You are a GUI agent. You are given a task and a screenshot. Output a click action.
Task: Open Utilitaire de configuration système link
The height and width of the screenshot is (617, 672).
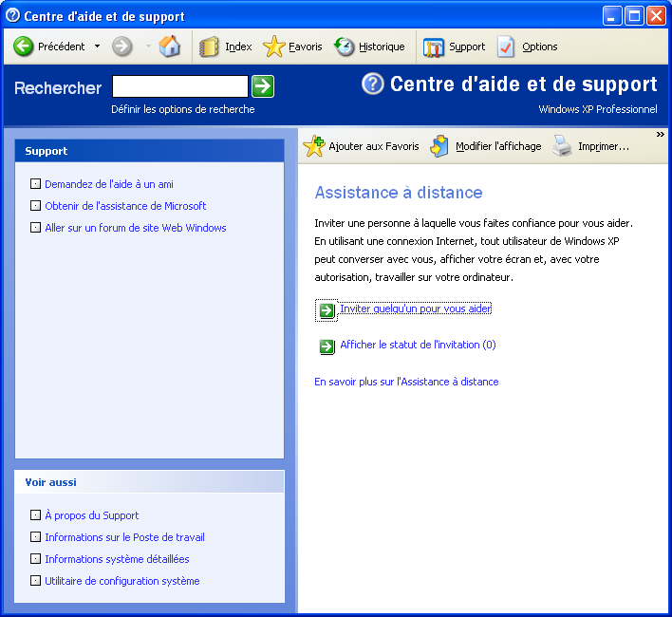(122, 581)
